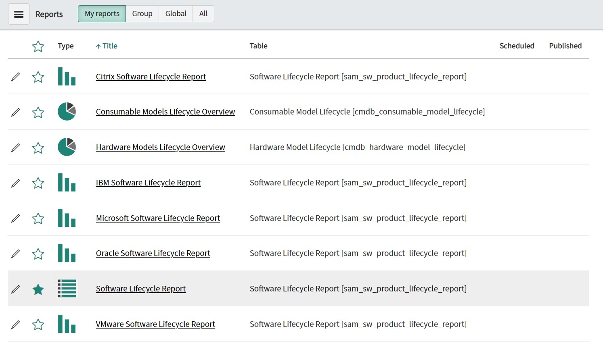Click bar chart icon for IBM report
This screenshot has height=364, width=603.
click(x=67, y=183)
